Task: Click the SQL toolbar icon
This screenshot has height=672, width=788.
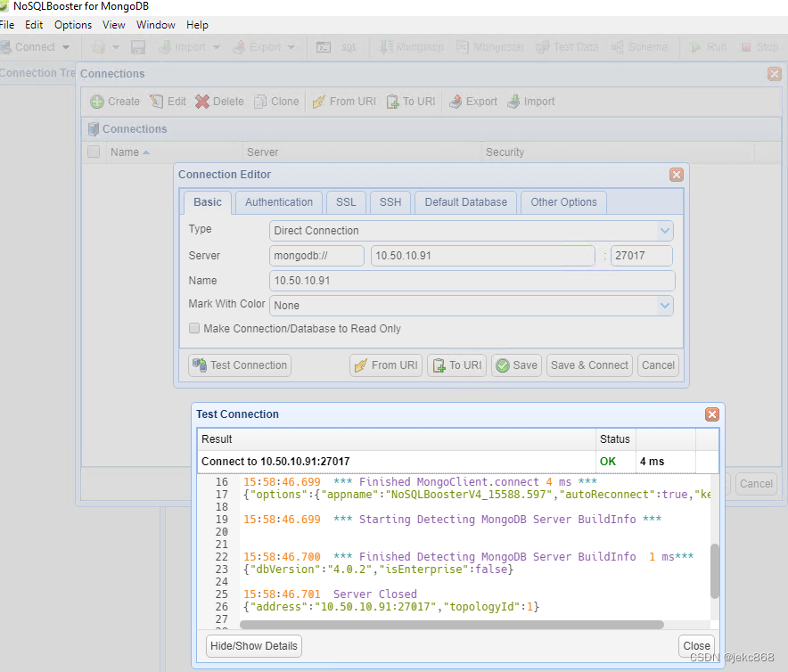Action: pyautogui.click(x=349, y=47)
